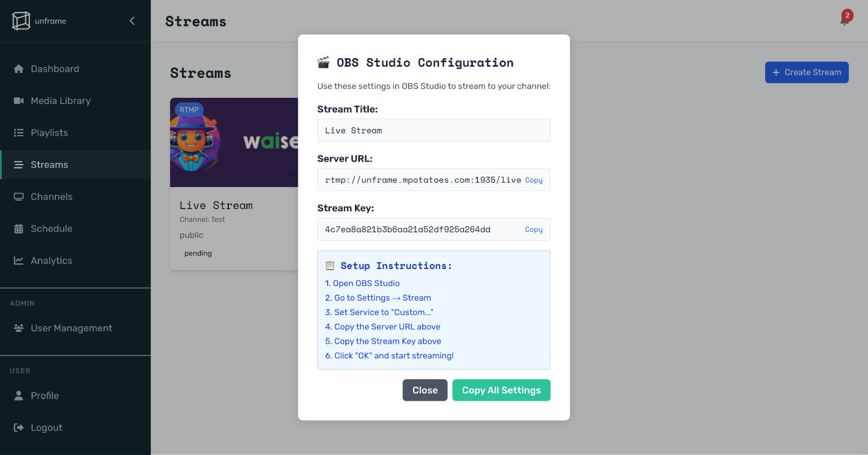Image resolution: width=868 pixels, height=455 pixels.
Task: Click the 'Server URL:' label
Action: point(345,159)
